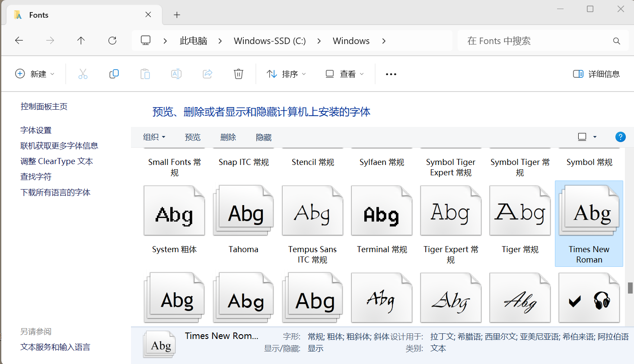This screenshot has height=364, width=634.
Task: Open the 查看 view dropdown
Action: [344, 74]
